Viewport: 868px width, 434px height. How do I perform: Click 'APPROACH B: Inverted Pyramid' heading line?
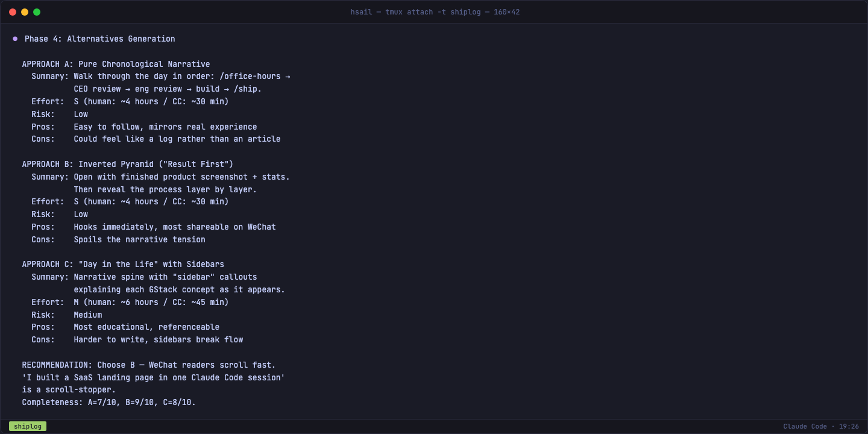coord(128,164)
